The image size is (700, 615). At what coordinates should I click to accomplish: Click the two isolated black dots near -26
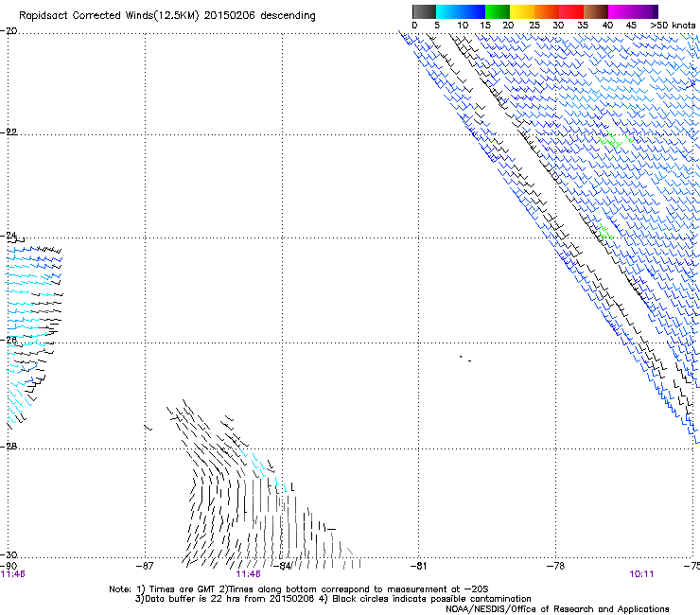tap(465, 359)
